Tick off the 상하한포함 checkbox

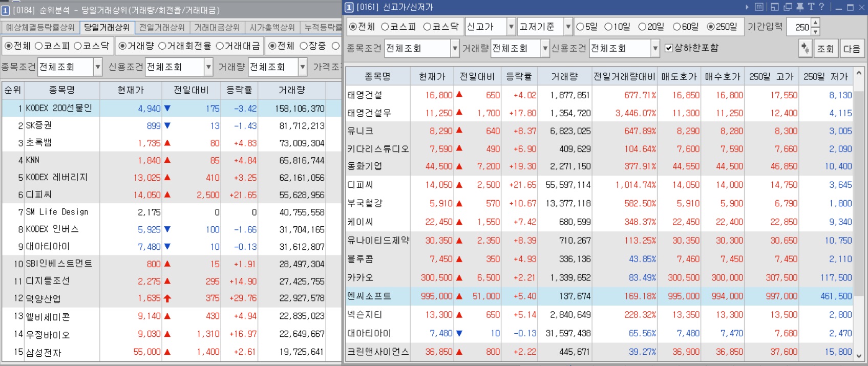[668, 48]
